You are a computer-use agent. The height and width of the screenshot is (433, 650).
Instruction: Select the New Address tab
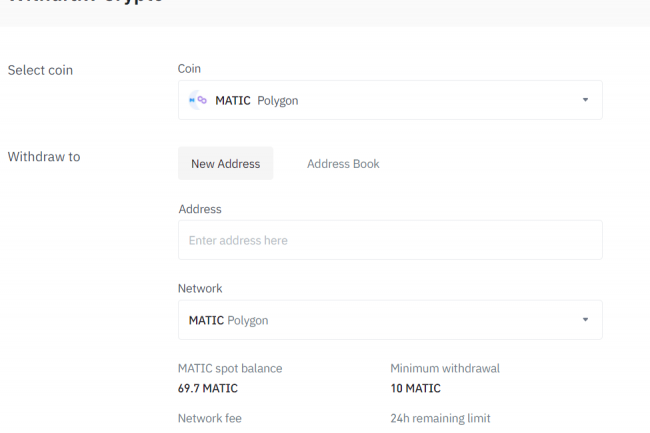click(225, 164)
